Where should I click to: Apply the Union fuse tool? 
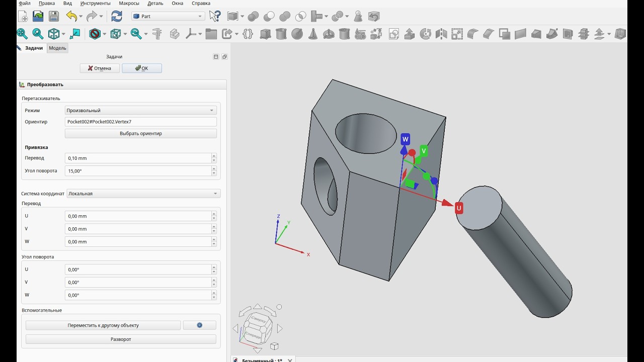[x=285, y=16]
